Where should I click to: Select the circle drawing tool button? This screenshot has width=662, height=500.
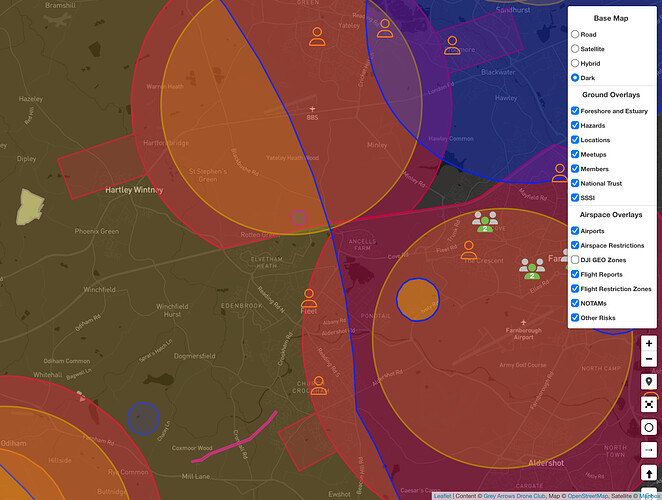tap(649, 427)
